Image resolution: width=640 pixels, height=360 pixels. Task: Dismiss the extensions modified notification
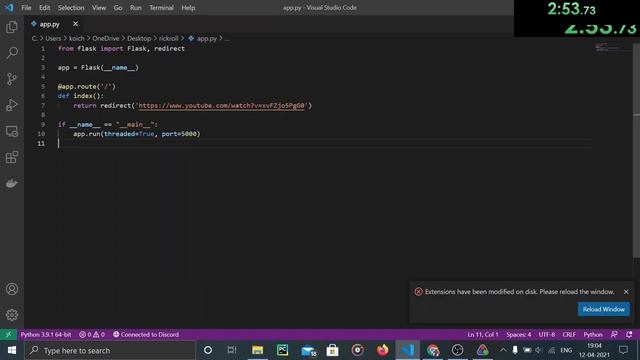[x=626, y=291]
